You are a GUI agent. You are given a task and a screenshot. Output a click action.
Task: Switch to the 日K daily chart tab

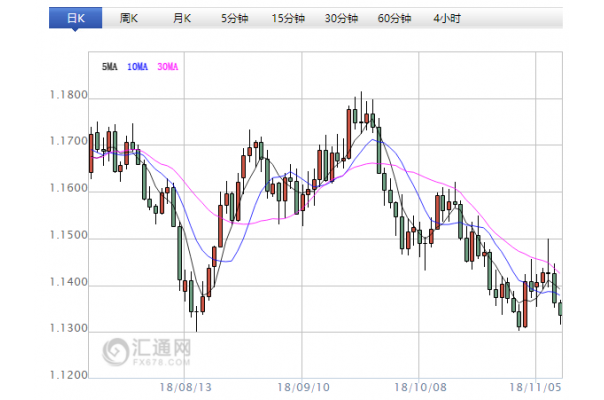pyautogui.click(x=75, y=18)
